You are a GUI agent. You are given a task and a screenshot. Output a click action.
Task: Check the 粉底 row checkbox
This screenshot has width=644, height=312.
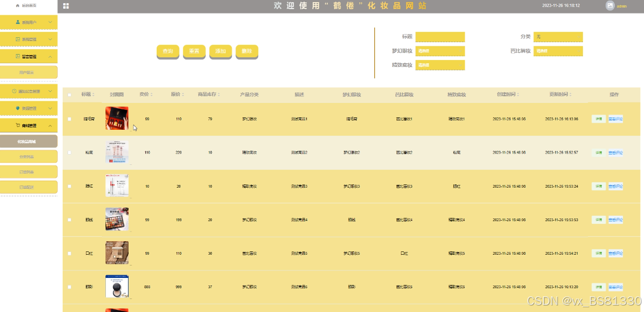click(x=69, y=152)
